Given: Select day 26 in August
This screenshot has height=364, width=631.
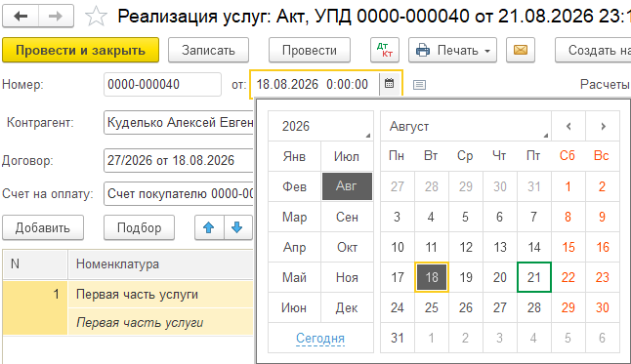Looking at the screenshot, I should point(466,307).
